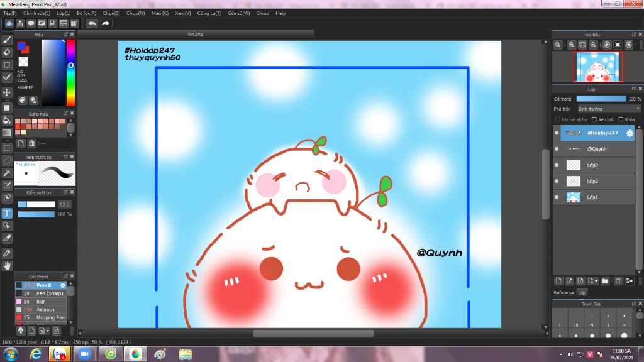Viewport: 644px width, 362px height.
Task: Pop out the Bảng màu panel
Action: click(65, 113)
